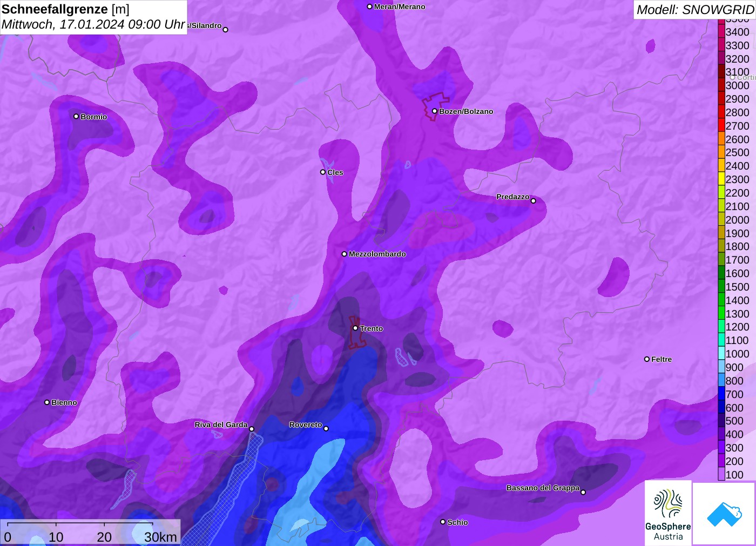Click the legend value '3400'
The image size is (756, 546).
(738, 32)
